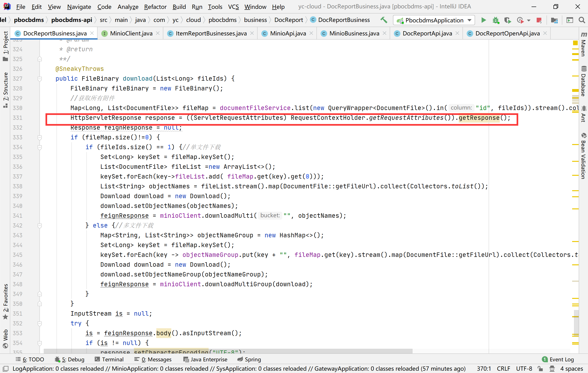Run with Coverage shield icon

(507, 20)
